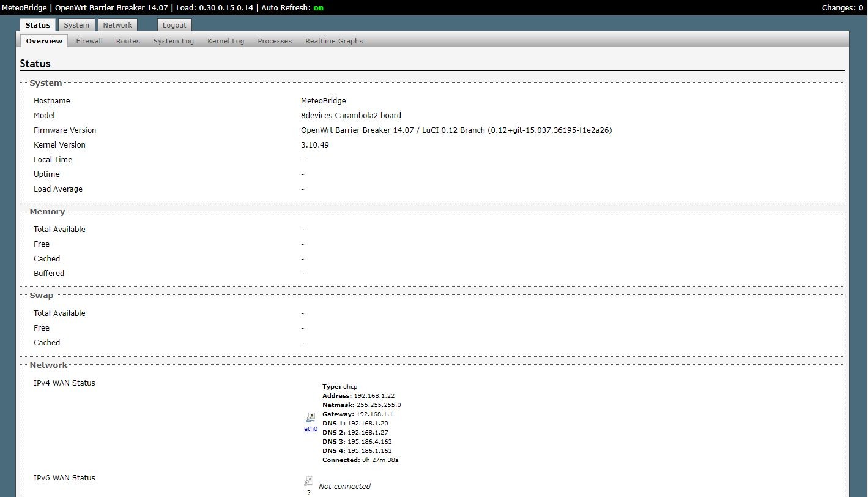This screenshot has height=497, width=868.
Task: Show the Kernel Log page
Action: pyautogui.click(x=226, y=41)
